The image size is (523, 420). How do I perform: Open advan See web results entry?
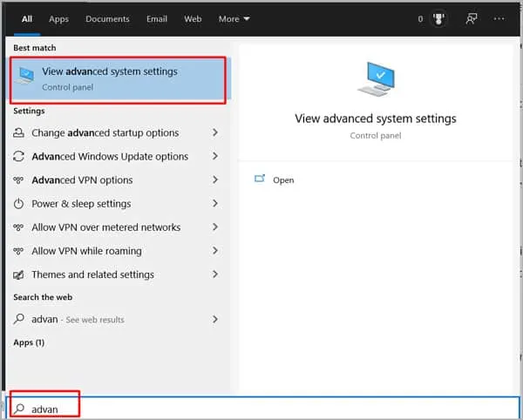[115, 319]
